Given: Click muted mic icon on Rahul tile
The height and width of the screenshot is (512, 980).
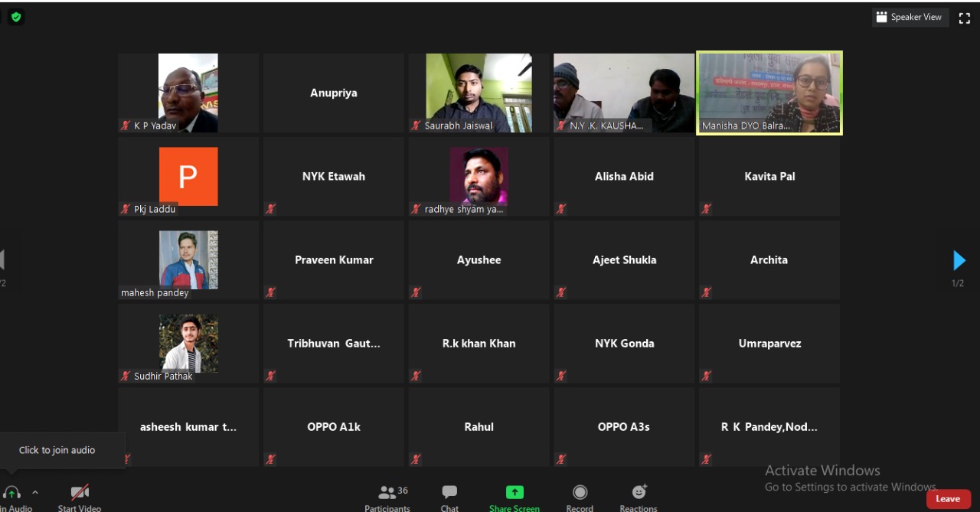Looking at the screenshot, I should pyautogui.click(x=416, y=459).
